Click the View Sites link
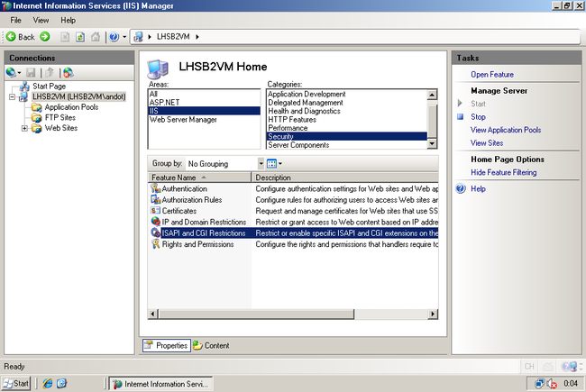Image resolution: width=586 pixels, height=392 pixels. coord(487,143)
